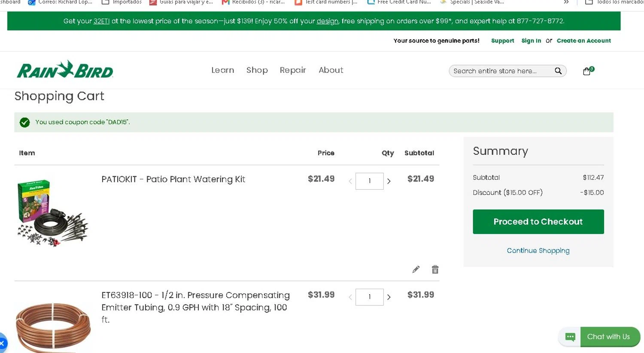
Task: Follow the 32ETI banner link
Action: [102, 21]
